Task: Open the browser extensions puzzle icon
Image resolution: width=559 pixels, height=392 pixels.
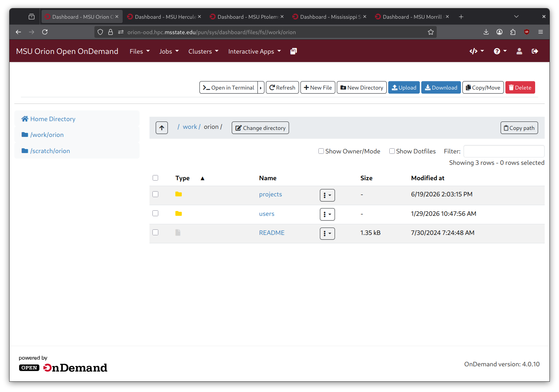Action: [513, 32]
